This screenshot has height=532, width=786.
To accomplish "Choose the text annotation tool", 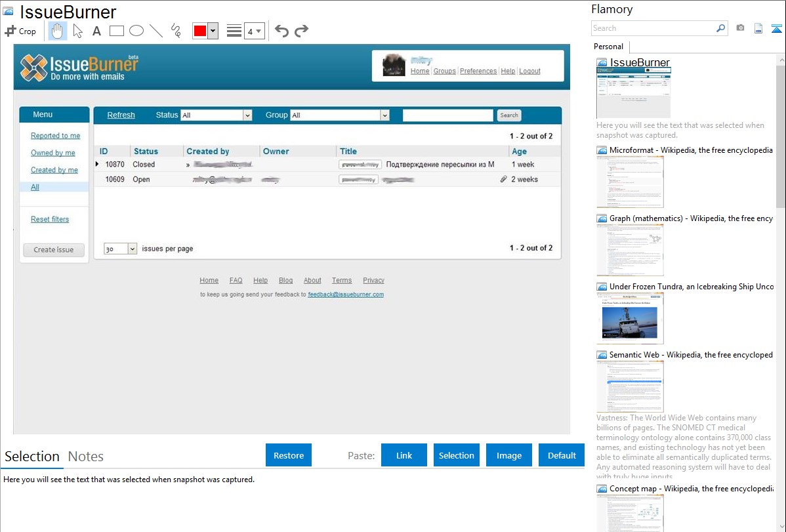I will pyautogui.click(x=96, y=31).
